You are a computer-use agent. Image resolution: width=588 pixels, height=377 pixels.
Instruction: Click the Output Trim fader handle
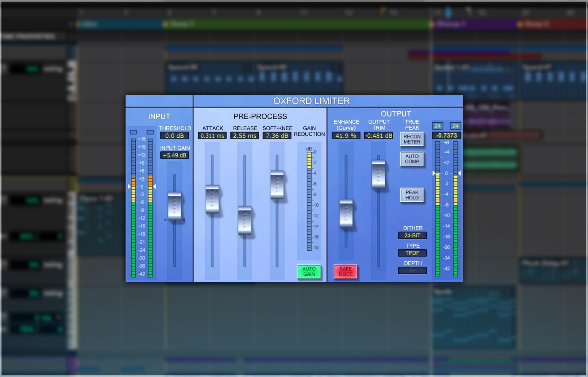tap(379, 174)
